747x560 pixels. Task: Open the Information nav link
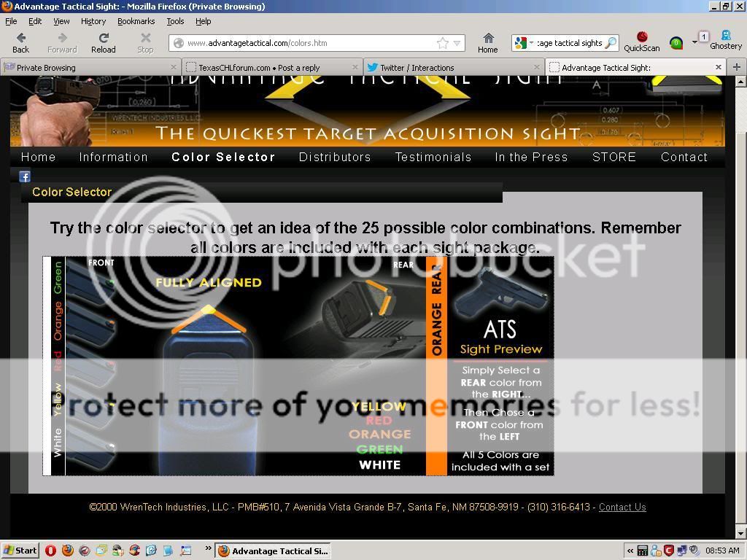coord(113,157)
